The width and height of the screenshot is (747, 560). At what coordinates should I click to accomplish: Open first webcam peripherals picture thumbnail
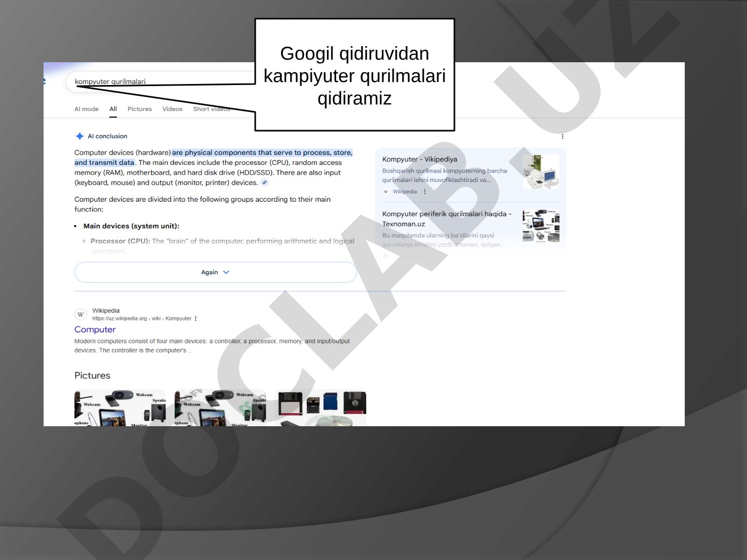pos(120,408)
